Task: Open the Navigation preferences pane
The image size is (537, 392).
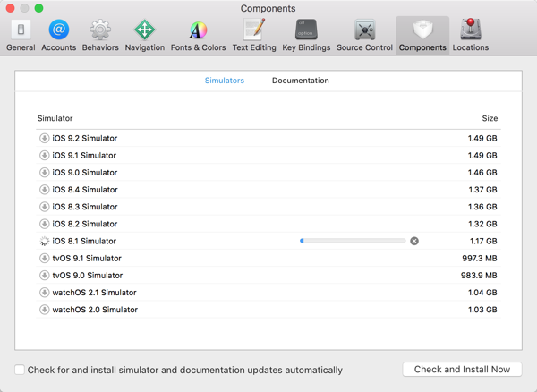Action: [144, 36]
